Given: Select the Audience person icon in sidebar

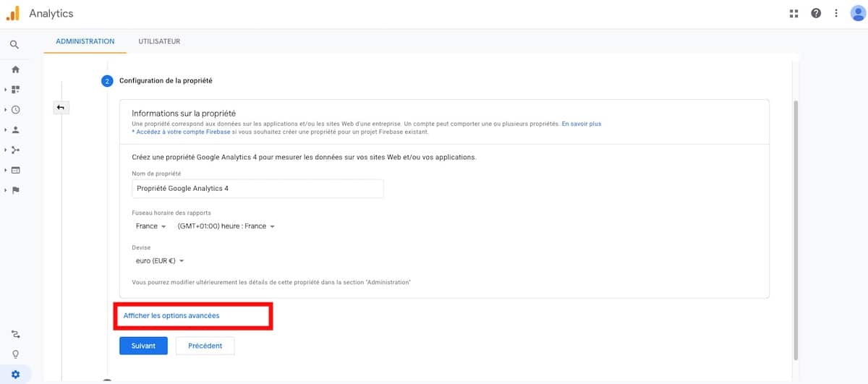Looking at the screenshot, I should 15,130.
